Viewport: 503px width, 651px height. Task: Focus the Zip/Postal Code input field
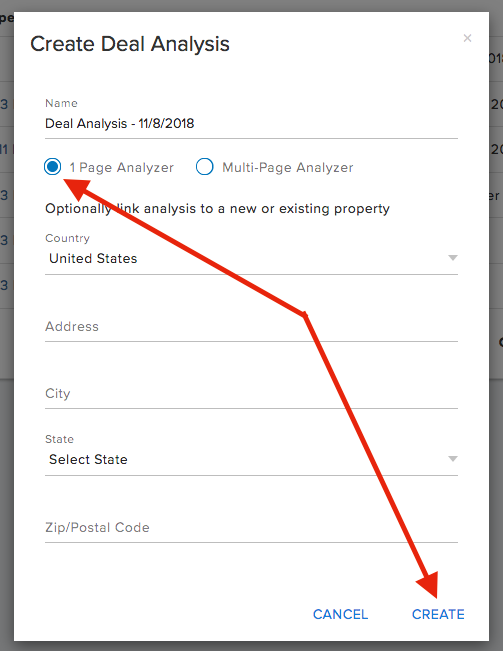pos(252,528)
